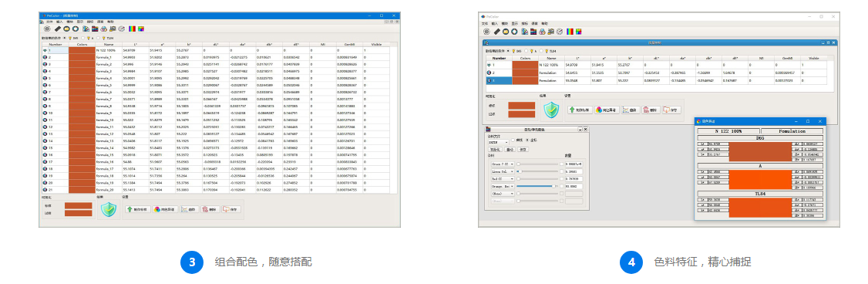Tick the checkbox beside the Lemon Yel. colorant slider
868x284 pixels.
(561, 171)
